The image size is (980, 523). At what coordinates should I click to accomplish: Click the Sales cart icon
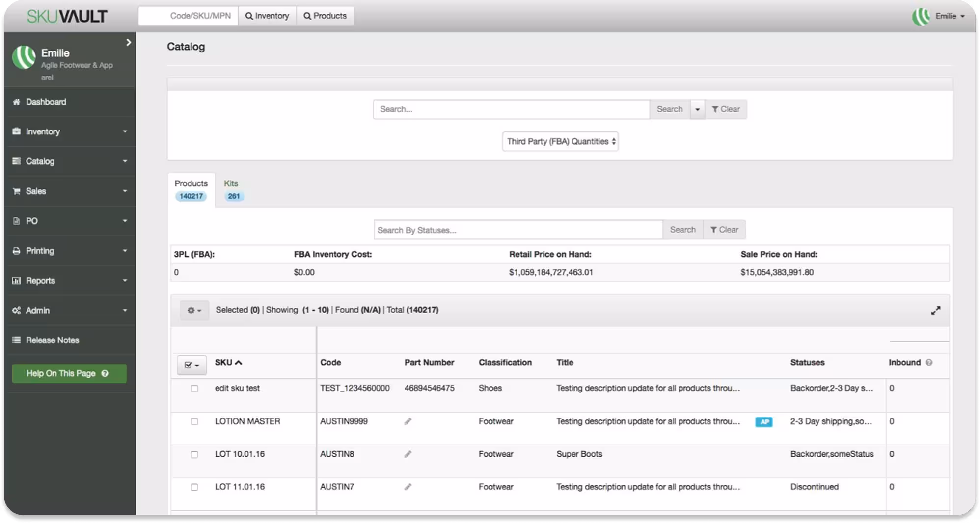16,191
